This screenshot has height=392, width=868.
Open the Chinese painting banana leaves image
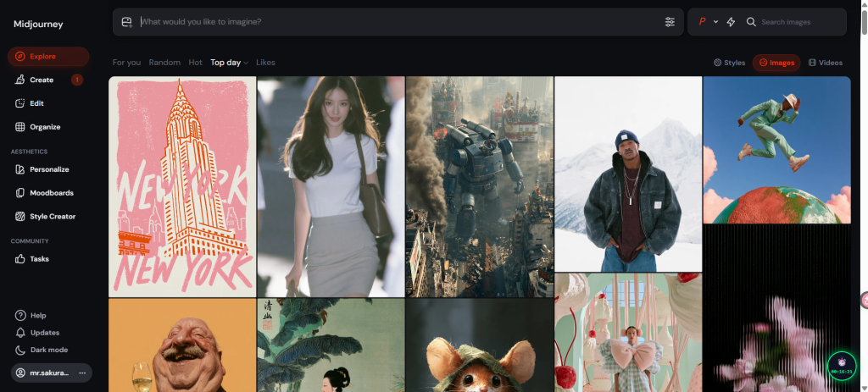tap(331, 345)
